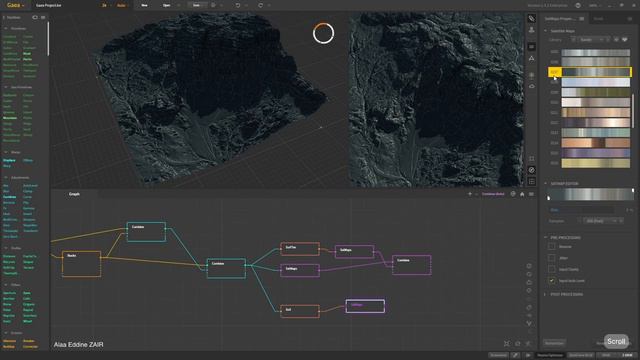Collapse the Satellite Maps section

pyautogui.click(x=545, y=31)
